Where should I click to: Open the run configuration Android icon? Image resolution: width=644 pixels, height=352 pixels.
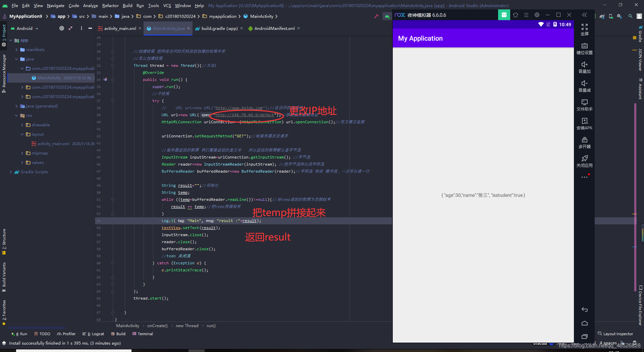coord(387,16)
